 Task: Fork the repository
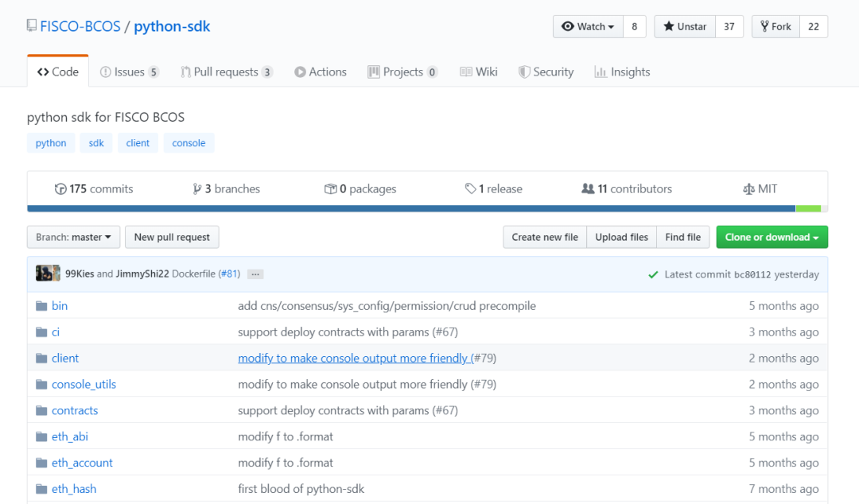tap(775, 26)
